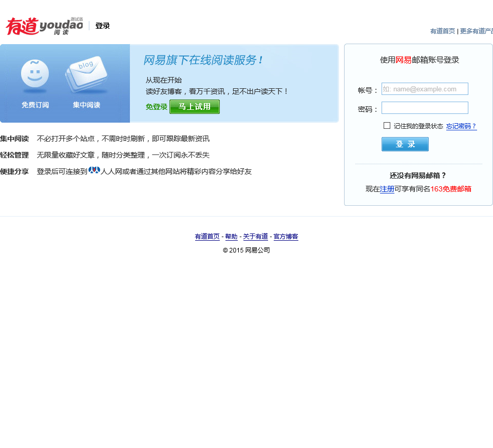493x448 pixels.
Task: Click the 便捷分享 feature heading
Action: [14, 171]
